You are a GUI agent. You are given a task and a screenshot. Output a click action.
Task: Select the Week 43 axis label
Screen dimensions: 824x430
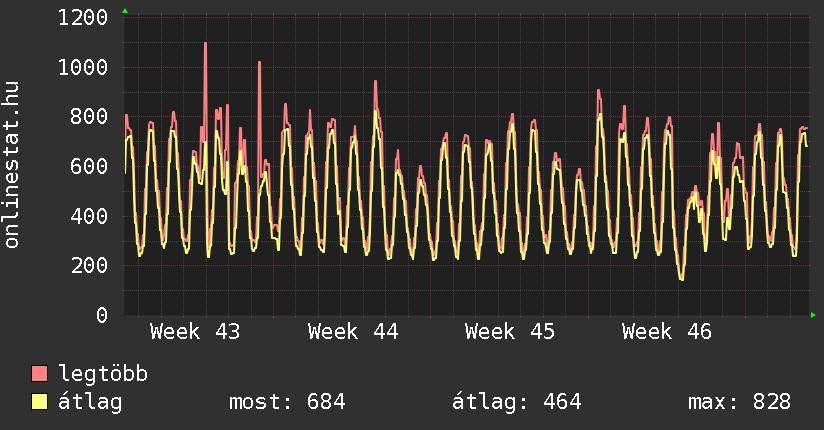pos(195,331)
